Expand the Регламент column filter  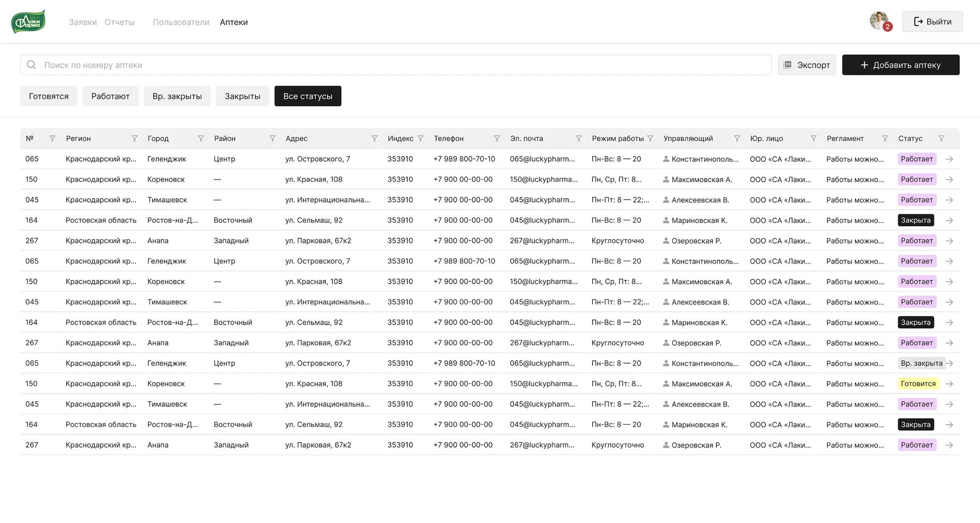point(885,139)
